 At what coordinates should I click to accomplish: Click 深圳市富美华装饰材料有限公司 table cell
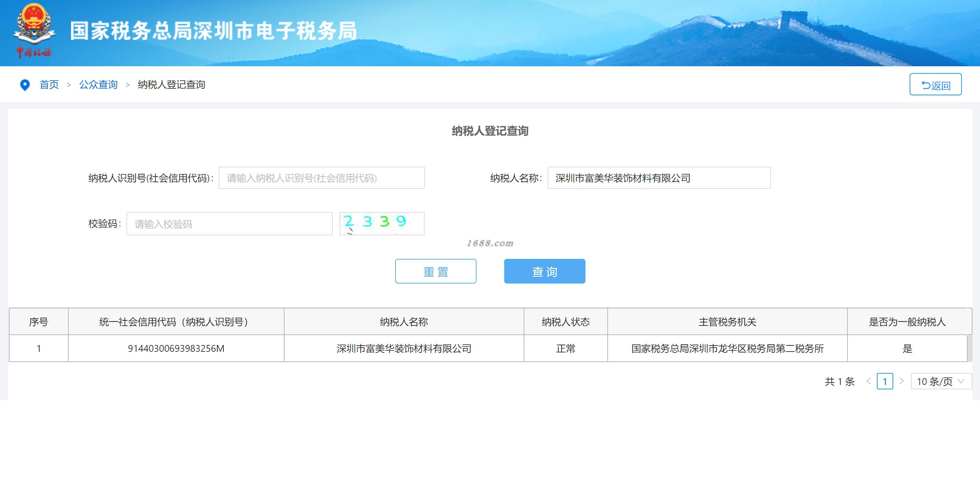404,348
